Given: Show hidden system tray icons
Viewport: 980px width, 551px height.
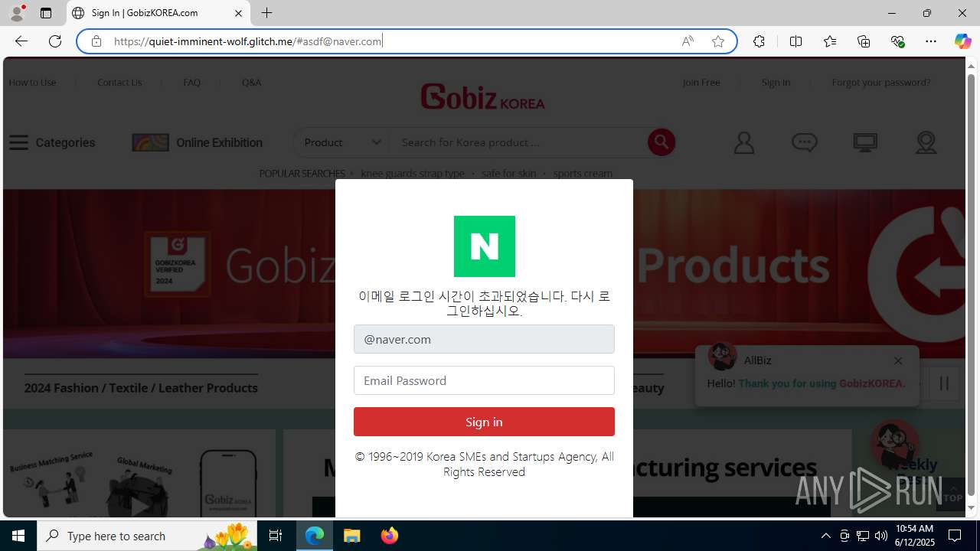Looking at the screenshot, I should [825, 536].
